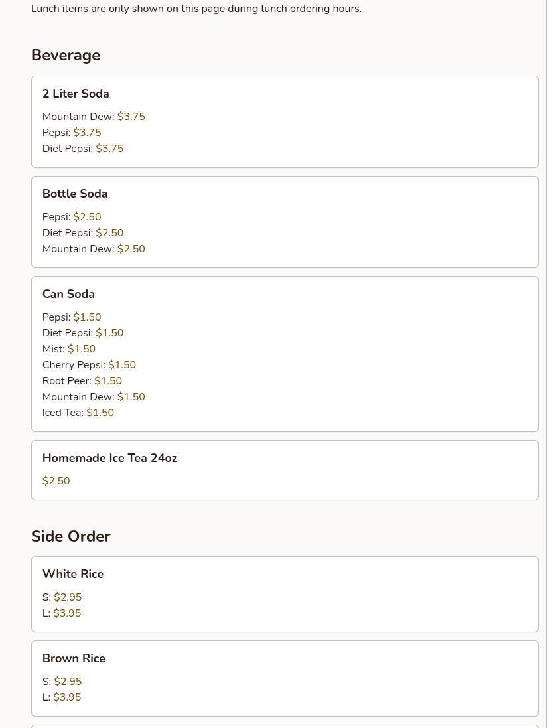The width and height of the screenshot is (560, 728).
Task: Select Mist $1.50 can option
Action: coord(69,349)
